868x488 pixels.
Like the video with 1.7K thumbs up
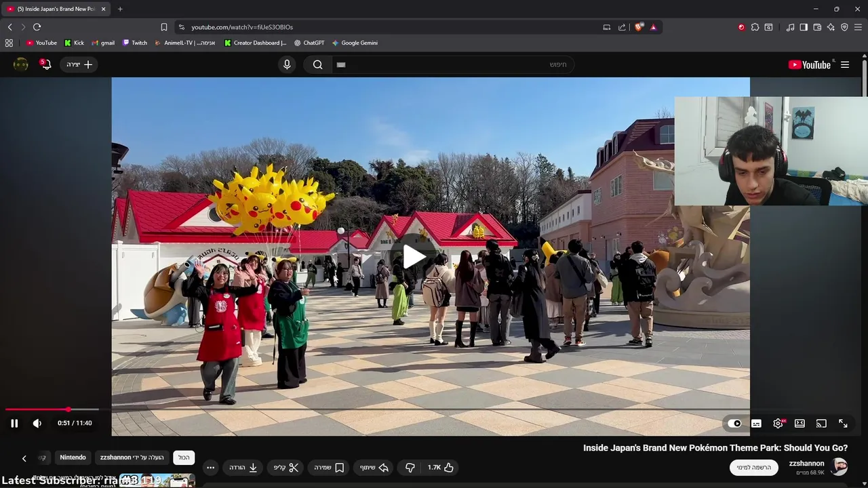(x=441, y=467)
